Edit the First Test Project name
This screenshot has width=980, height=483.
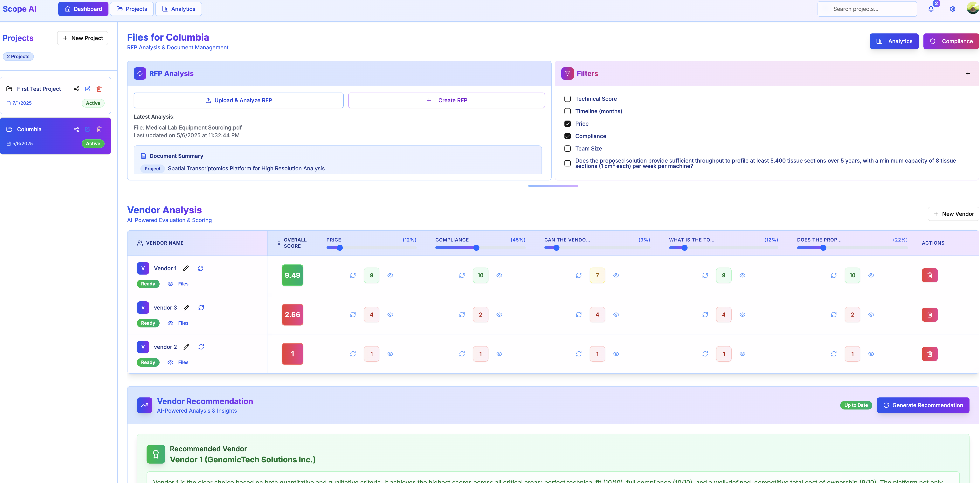(x=87, y=89)
